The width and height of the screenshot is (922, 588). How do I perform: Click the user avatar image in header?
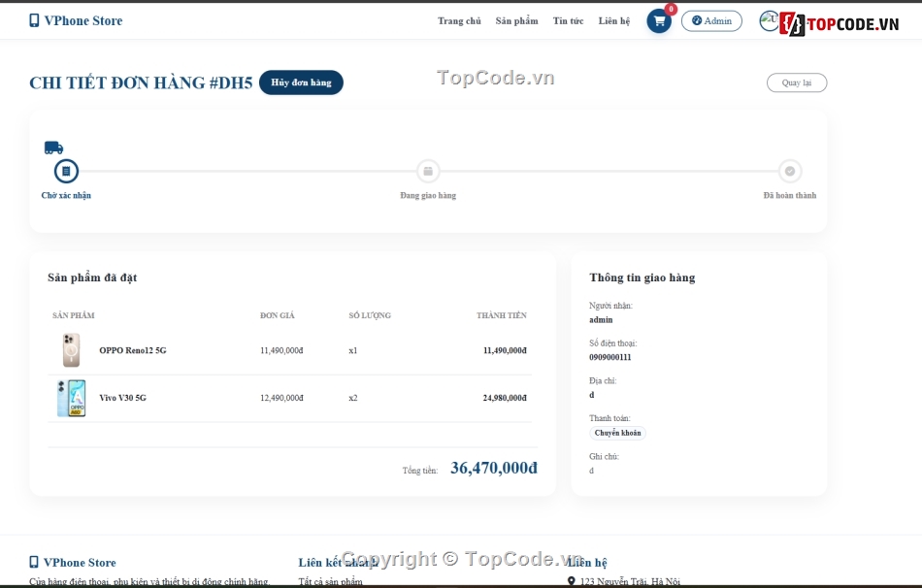point(769,20)
